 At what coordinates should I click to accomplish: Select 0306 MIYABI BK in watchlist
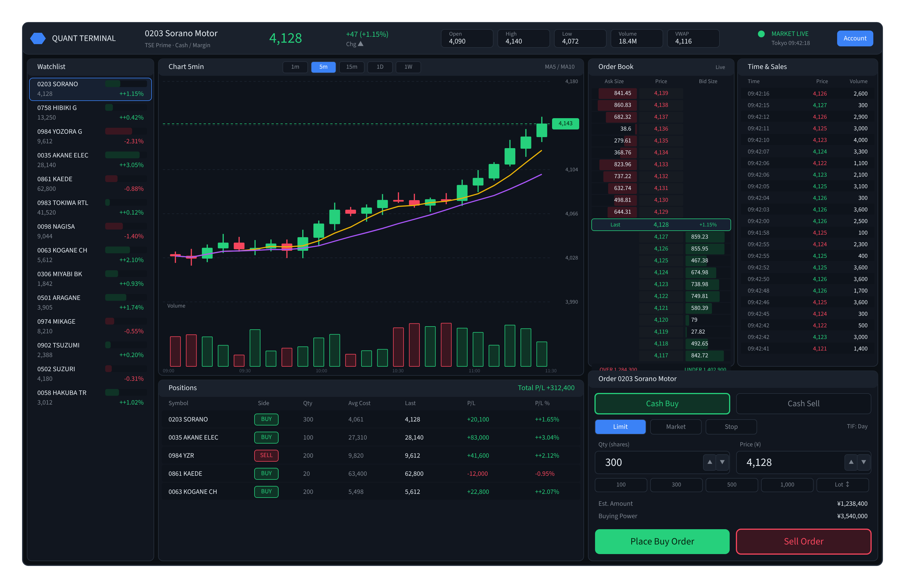[90, 279]
